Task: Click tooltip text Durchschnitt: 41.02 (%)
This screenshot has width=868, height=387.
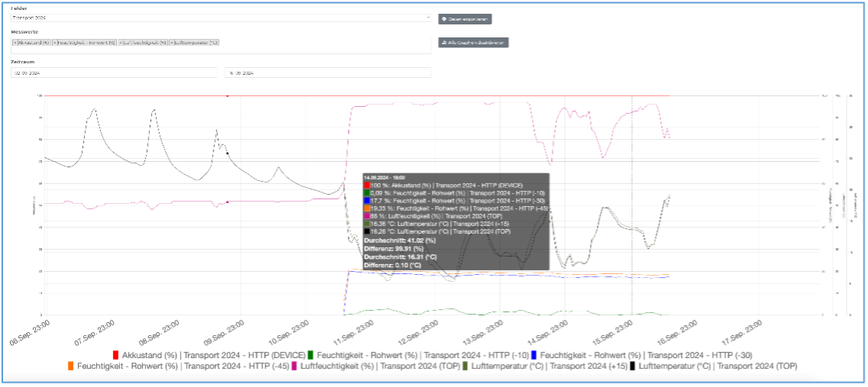Action: (x=400, y=241)
